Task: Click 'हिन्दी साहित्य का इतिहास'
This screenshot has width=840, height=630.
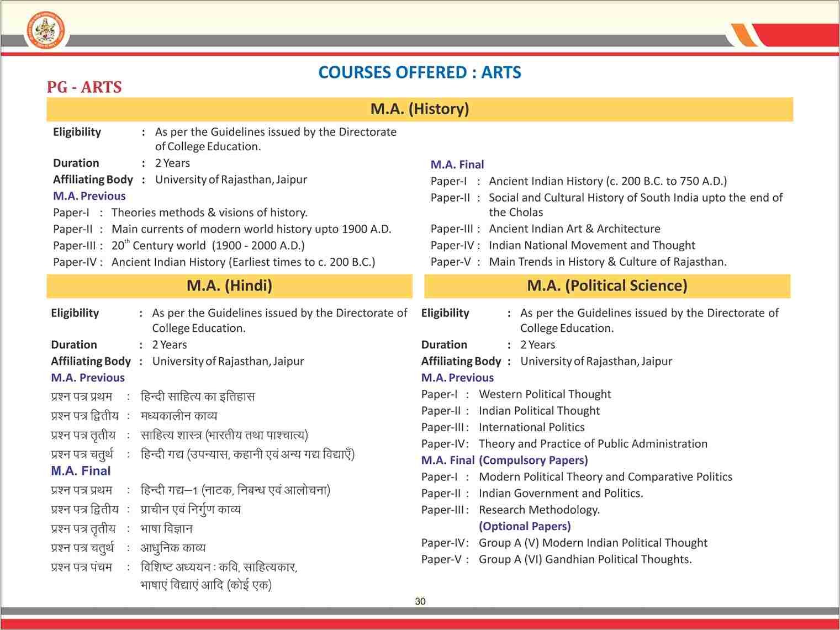Action: click(x=198, y=396)
